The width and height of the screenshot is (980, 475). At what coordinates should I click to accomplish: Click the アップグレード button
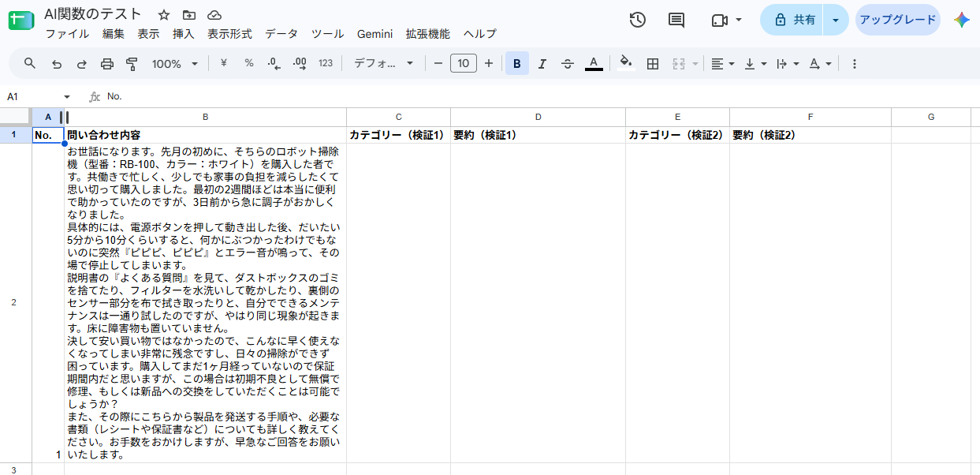click(897, 20)
